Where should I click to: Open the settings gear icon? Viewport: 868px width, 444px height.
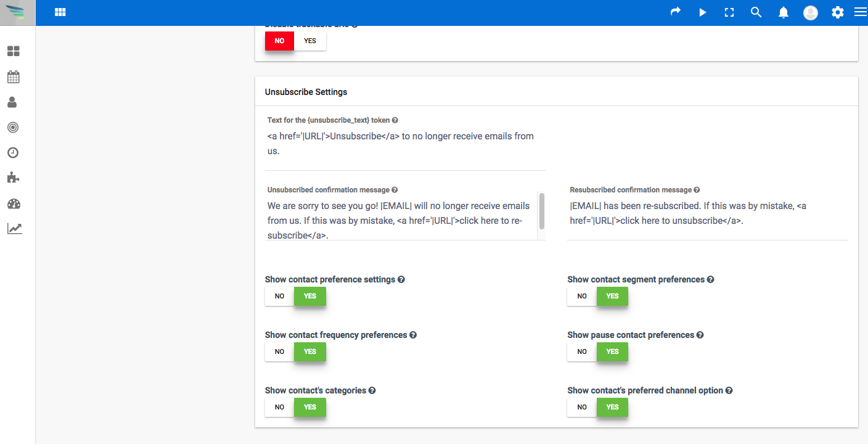point(837,12)
